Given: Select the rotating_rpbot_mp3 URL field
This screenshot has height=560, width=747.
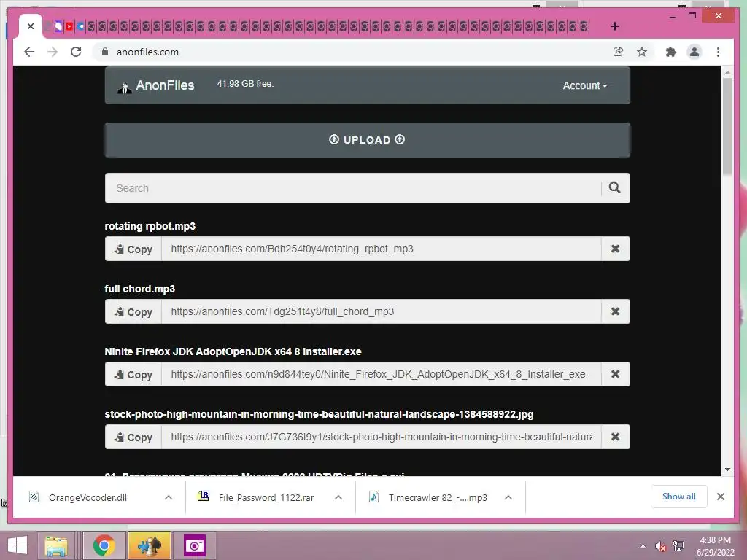Looking at the screenshot, I should pyautogui.click(x=381, y=249).
